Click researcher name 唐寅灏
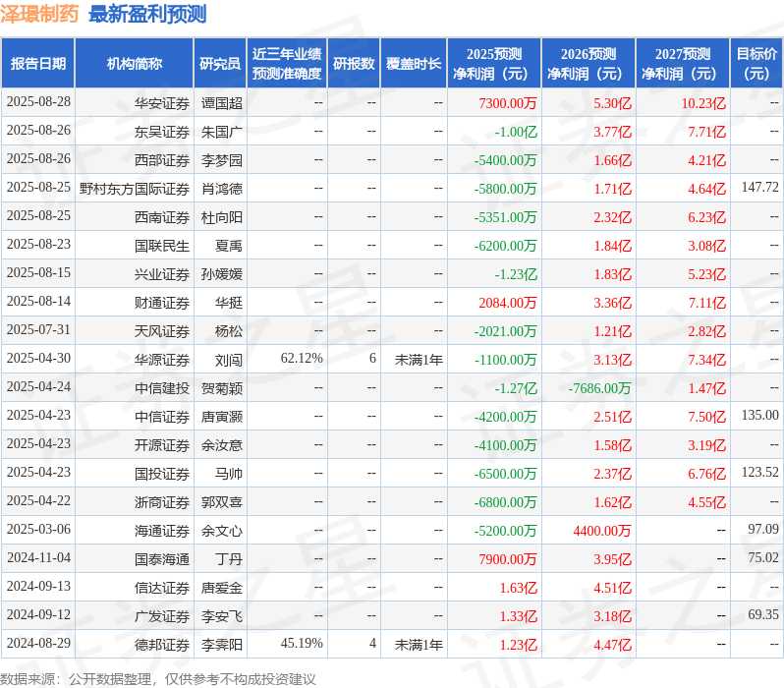 [x=222, y=417]
